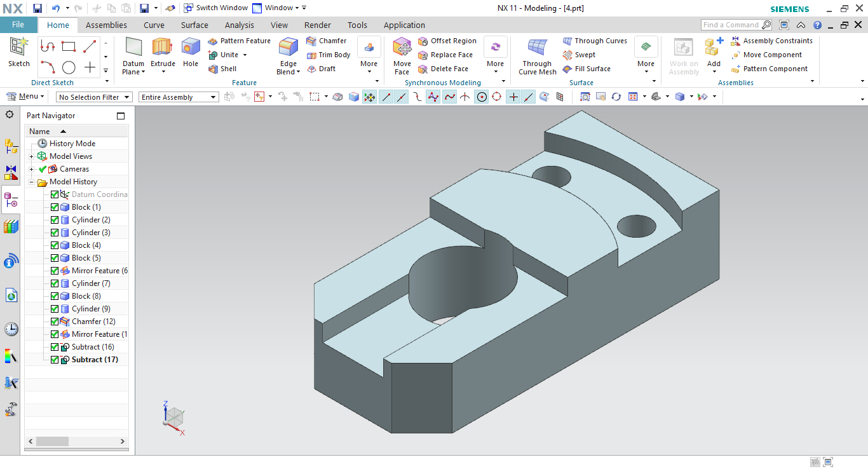Go to the Render ribbon tab
Viewport: 868px width, 469px height.
tap(318, 25)
